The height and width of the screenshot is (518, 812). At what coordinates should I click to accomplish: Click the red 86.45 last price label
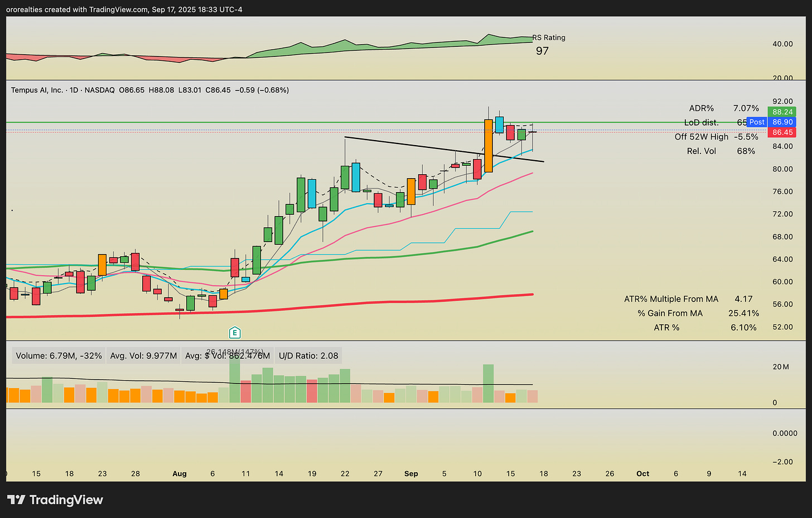782,132
